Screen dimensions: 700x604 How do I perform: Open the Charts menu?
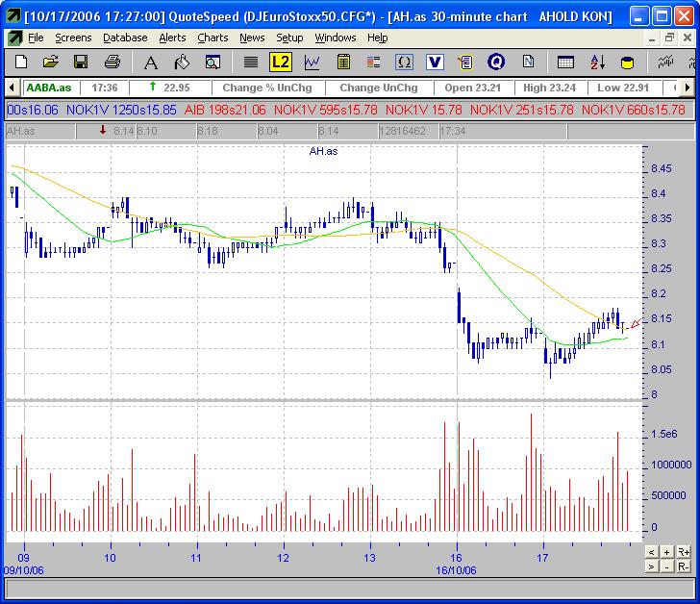coord(212,38)
